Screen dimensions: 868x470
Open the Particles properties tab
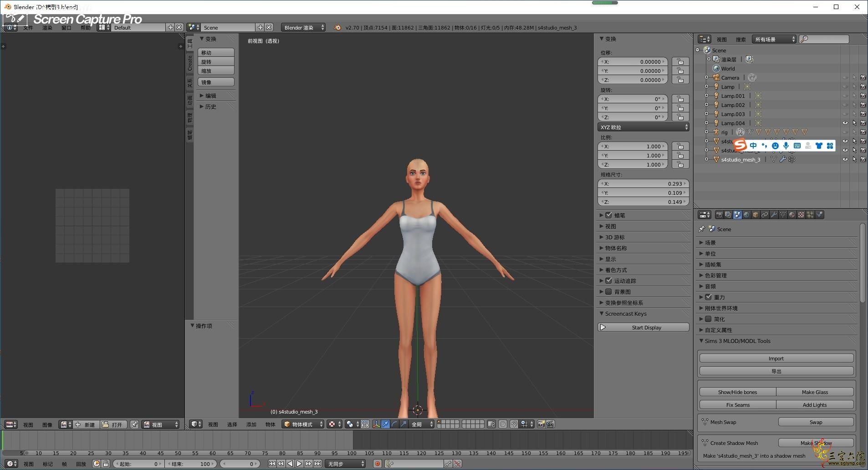pyautogui.click(x=810, y=215)
